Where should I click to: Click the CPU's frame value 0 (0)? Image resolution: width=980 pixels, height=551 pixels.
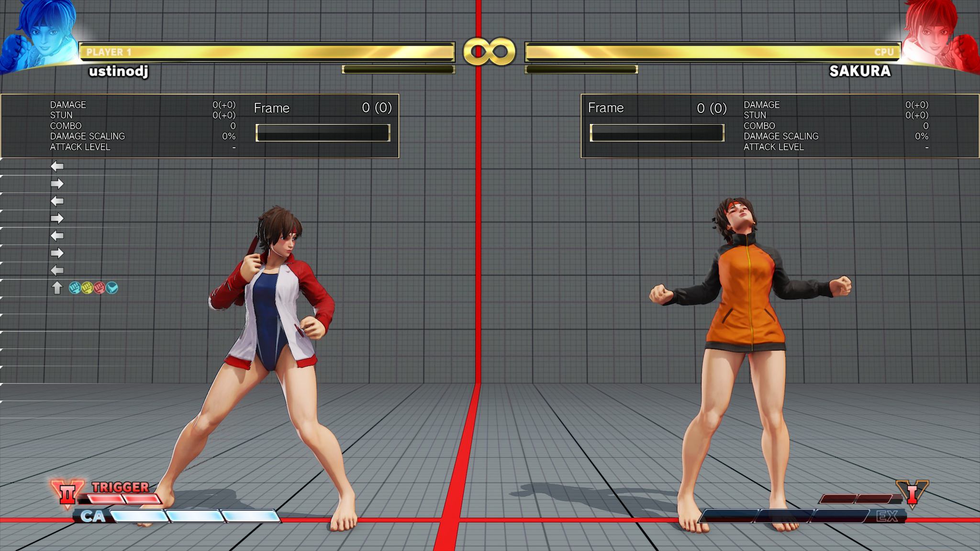click(712, 108)
